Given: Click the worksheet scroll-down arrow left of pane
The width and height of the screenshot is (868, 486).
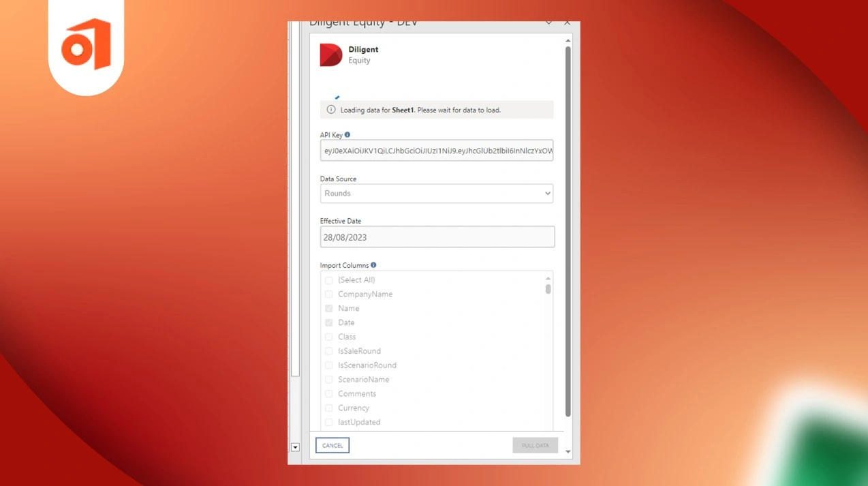Looking at the screenshot, I should tap(295, 448).
